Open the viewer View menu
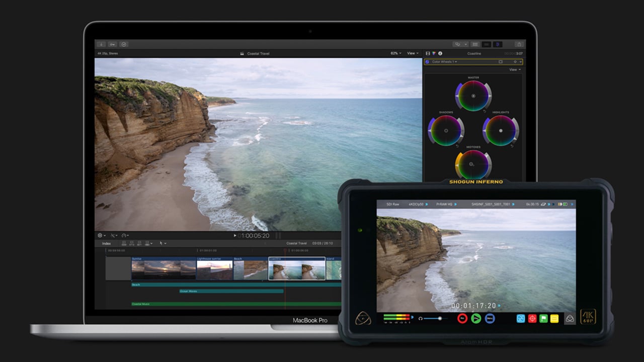This screenshot has width=644, height=362. 413,53
